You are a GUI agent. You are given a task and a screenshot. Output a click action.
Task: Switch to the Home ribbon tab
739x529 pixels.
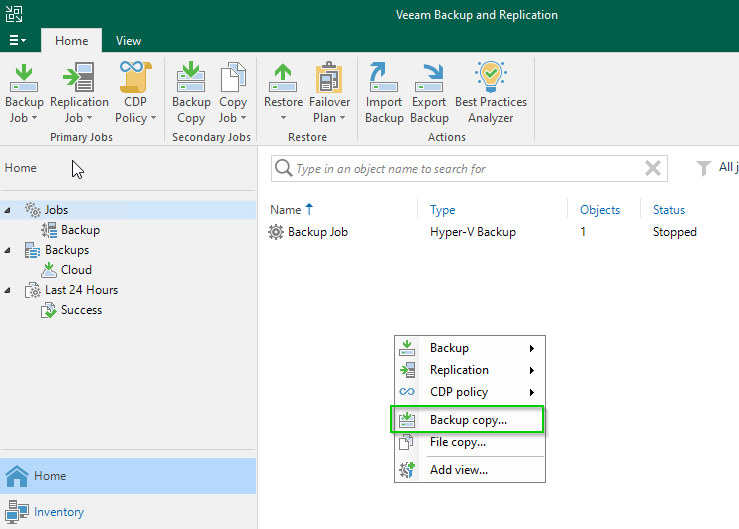tap(72, 41)
